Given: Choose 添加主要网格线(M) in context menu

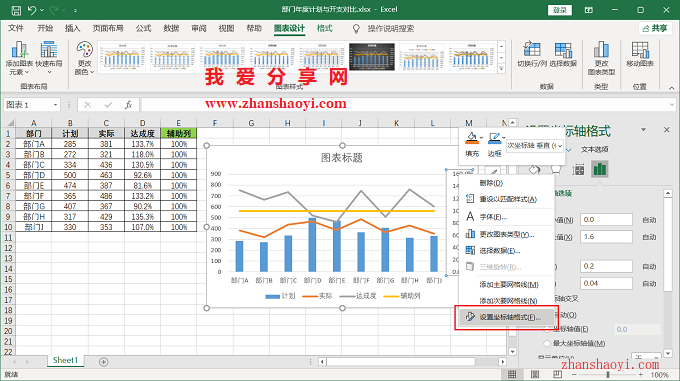Looking at the screenshot, I should [x=506, y=284].
